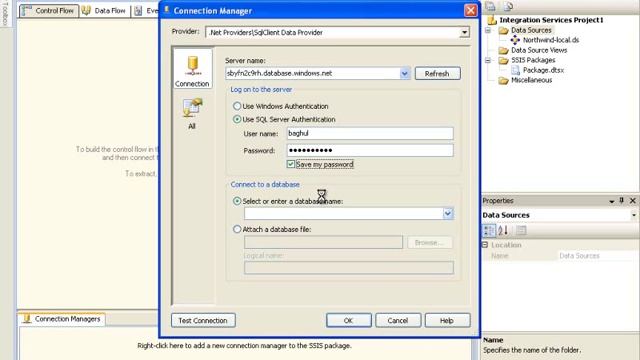This screenshot has height=360, width=640.
Task: Select Use SQL Server Authentication
Action: click(237, 120)
